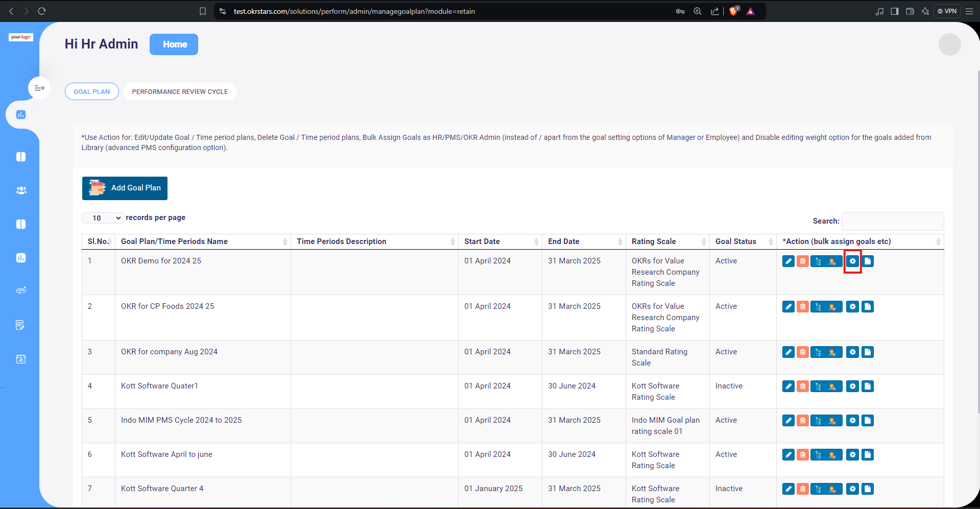
Task: Sort by Rating Scale column
Action: [668, 241]
